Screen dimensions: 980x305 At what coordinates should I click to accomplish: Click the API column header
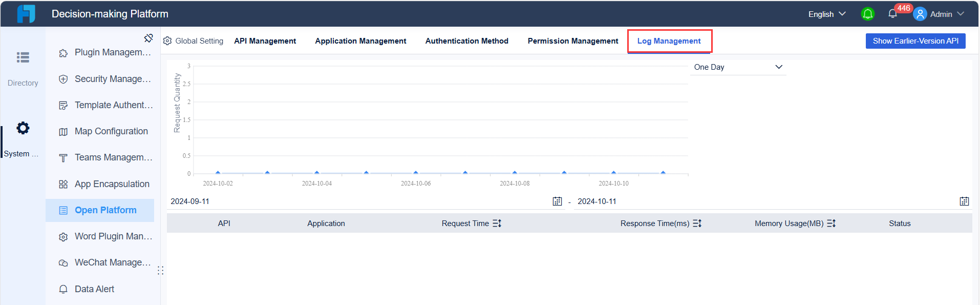(224, 223)
